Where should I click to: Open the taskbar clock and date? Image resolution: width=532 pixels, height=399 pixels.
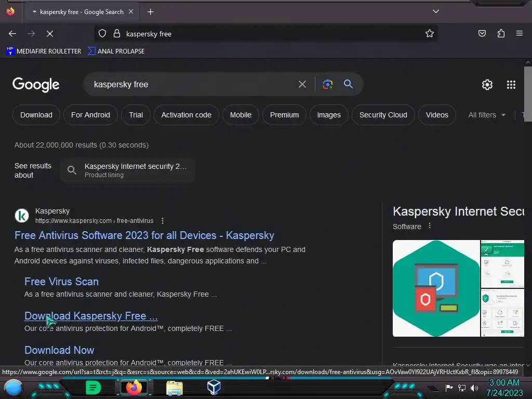pyautogui.click(x=504, y=388)
